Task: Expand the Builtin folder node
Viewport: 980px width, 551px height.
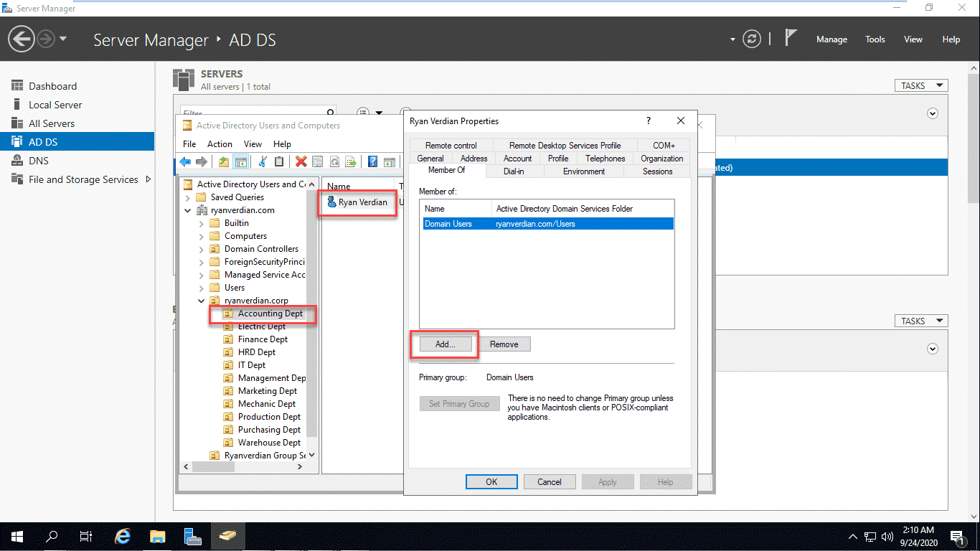Action: 202,223
